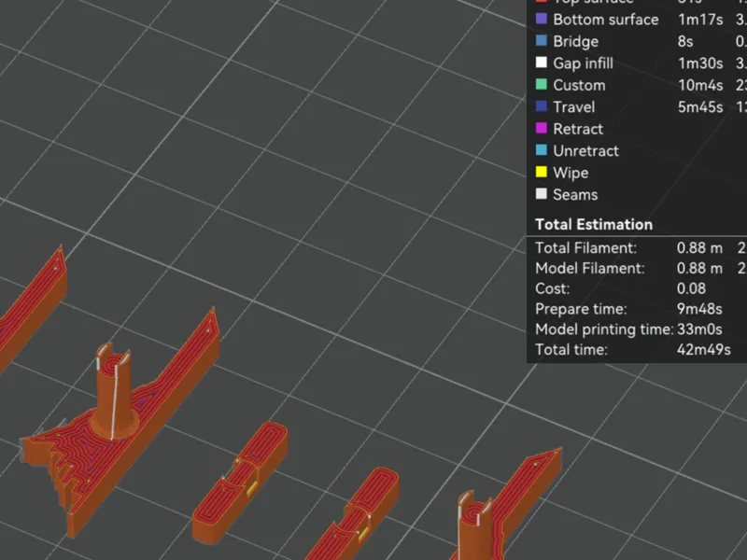Image resolution: width=747 pixels, height=560 pixels.
Task: Click the Unretract cyan color swatch
Action: pos(542,150)
